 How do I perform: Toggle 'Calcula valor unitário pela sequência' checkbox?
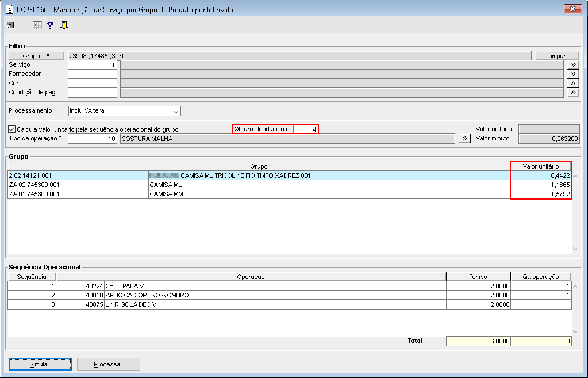coord(12,129)
